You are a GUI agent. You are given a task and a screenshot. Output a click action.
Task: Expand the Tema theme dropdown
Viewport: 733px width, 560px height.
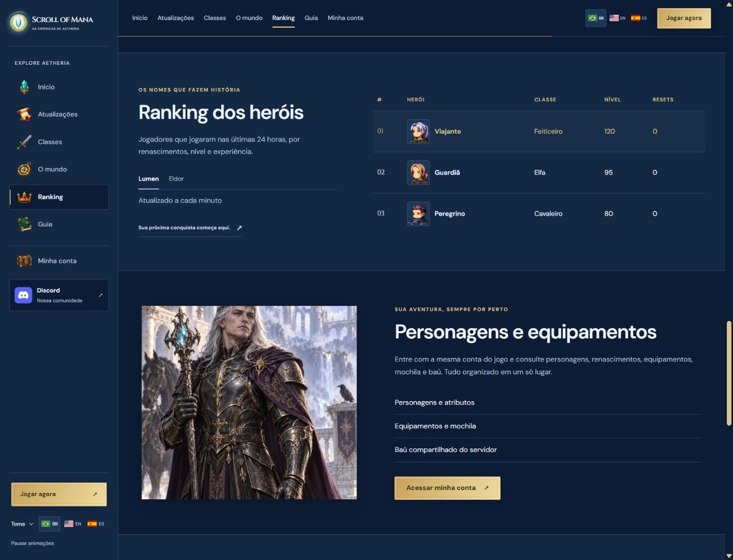coord(22,524)
